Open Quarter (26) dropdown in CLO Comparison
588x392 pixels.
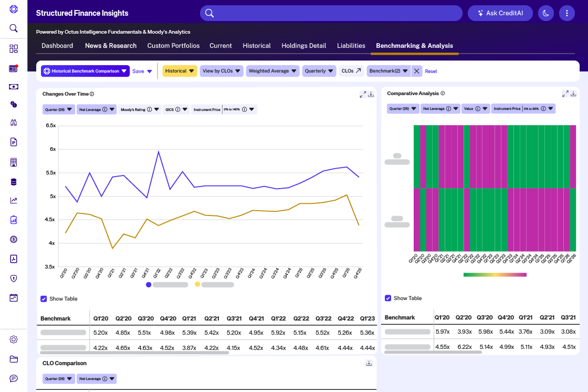point(58,379)
